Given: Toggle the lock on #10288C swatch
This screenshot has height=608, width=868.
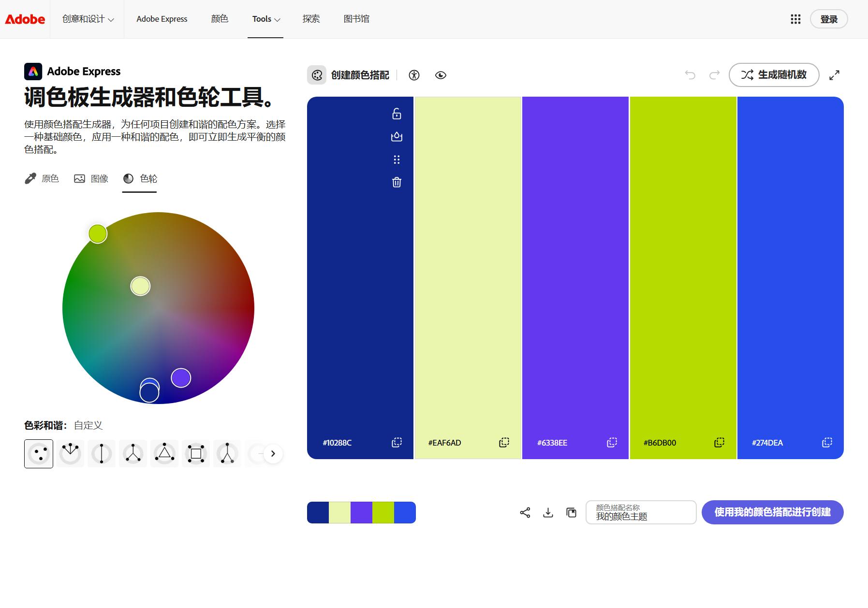Looking at the screenshot, I should point(397,114).
